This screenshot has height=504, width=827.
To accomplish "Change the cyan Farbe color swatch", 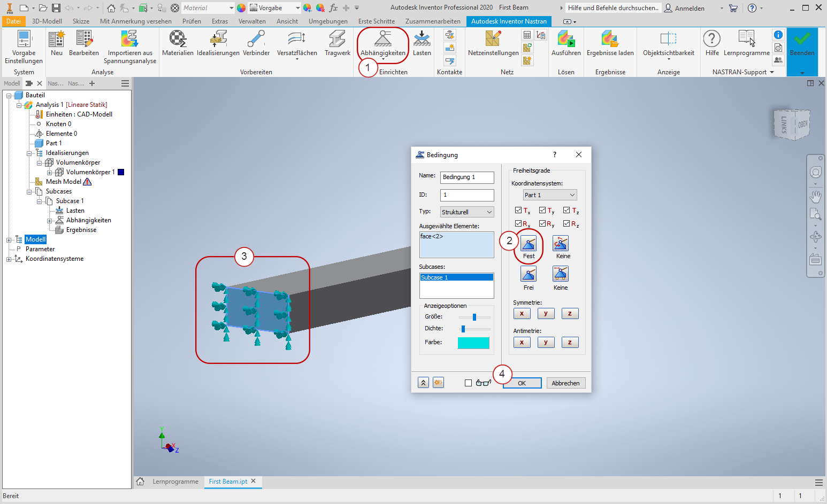I will click(x=473, y=343).
